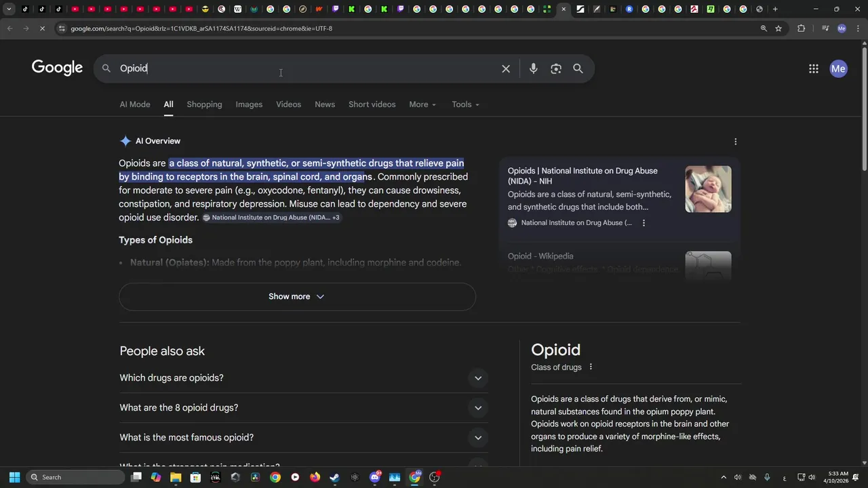Image resolution: width=868 pixels, height=488 pixels.
Task: Open Windows notifications bell
Action: click(855, 477)
